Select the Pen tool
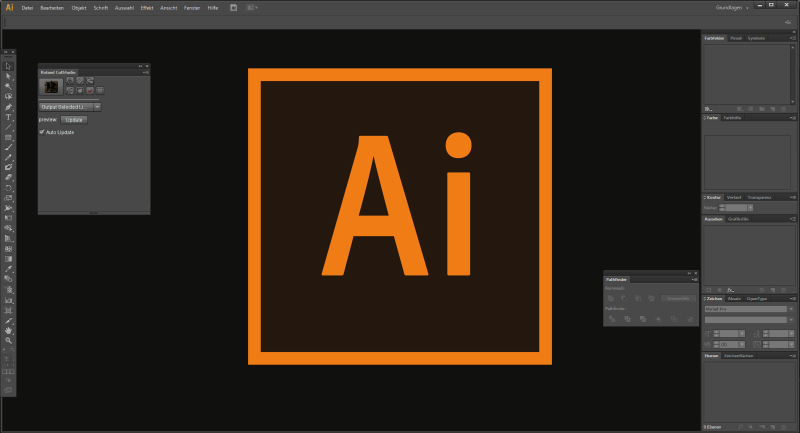Screen dimensions: 800x433 [x=8, y=107]
